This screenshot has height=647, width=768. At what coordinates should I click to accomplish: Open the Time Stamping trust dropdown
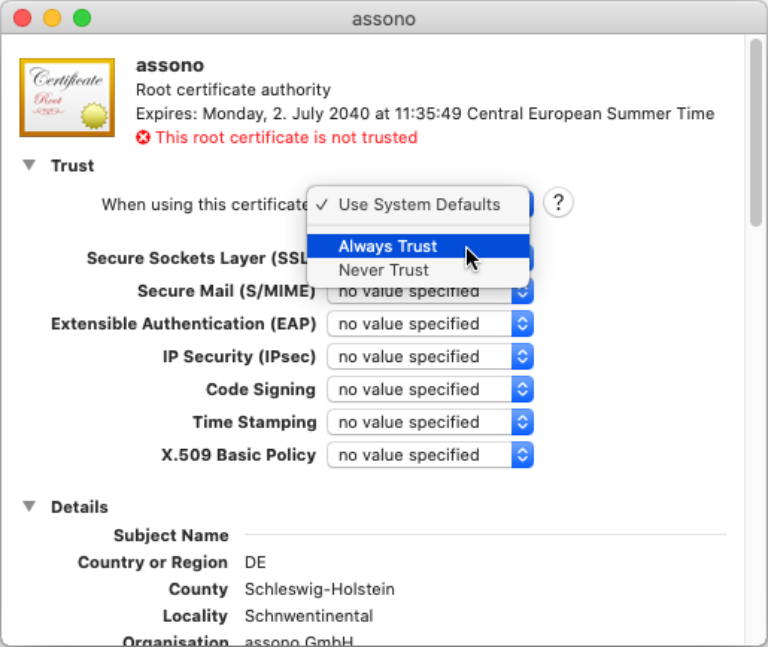(430, 422)
